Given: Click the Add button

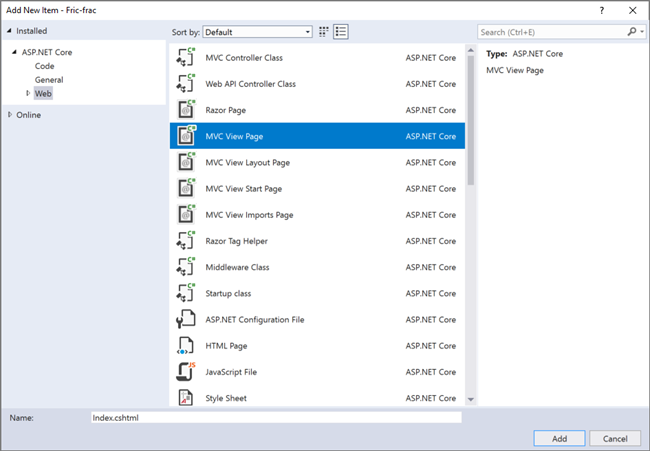Looking at the screenshot, I should pyautogui.click(x=559, y=439).
